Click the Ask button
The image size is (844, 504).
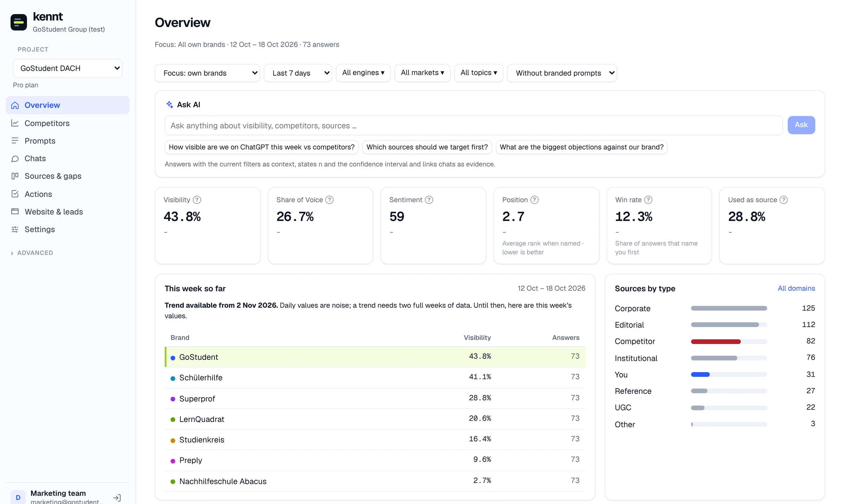pyautogui.click(x=801, y=125)
